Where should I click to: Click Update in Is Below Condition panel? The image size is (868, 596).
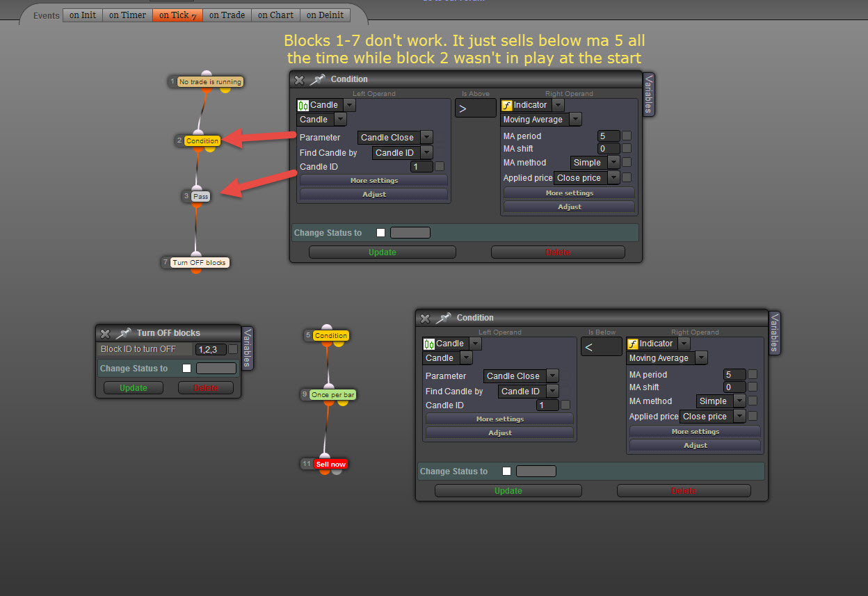(508, 491)
